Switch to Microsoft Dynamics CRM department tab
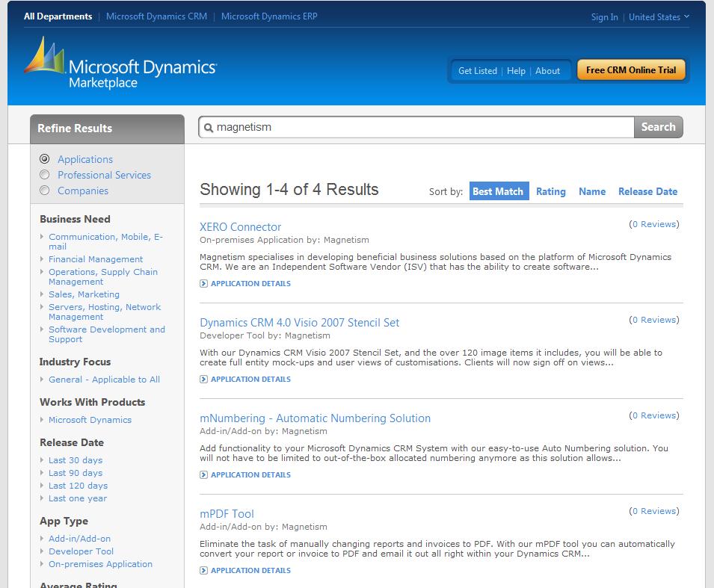 pyautogui.click(x=156, y=16)
